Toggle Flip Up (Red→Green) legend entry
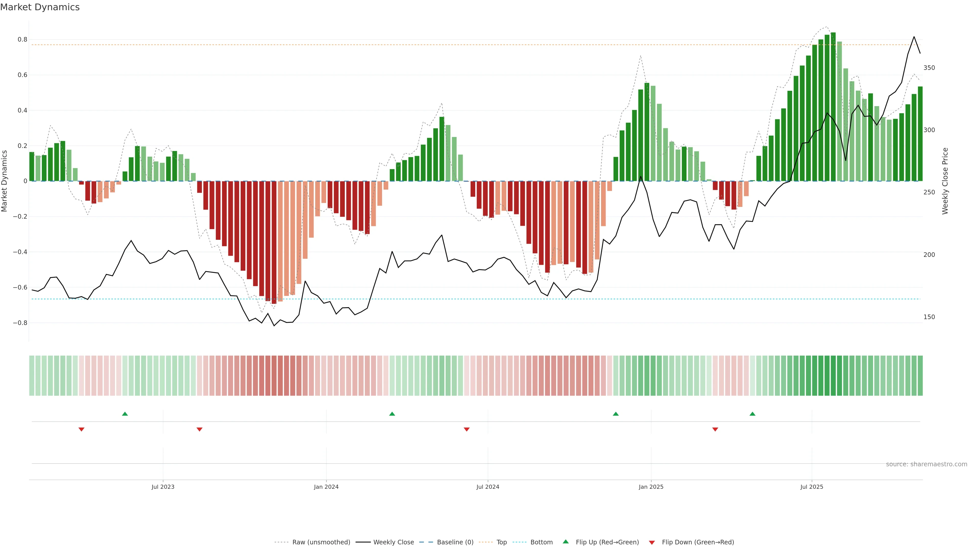 click(x=607, y=542)
